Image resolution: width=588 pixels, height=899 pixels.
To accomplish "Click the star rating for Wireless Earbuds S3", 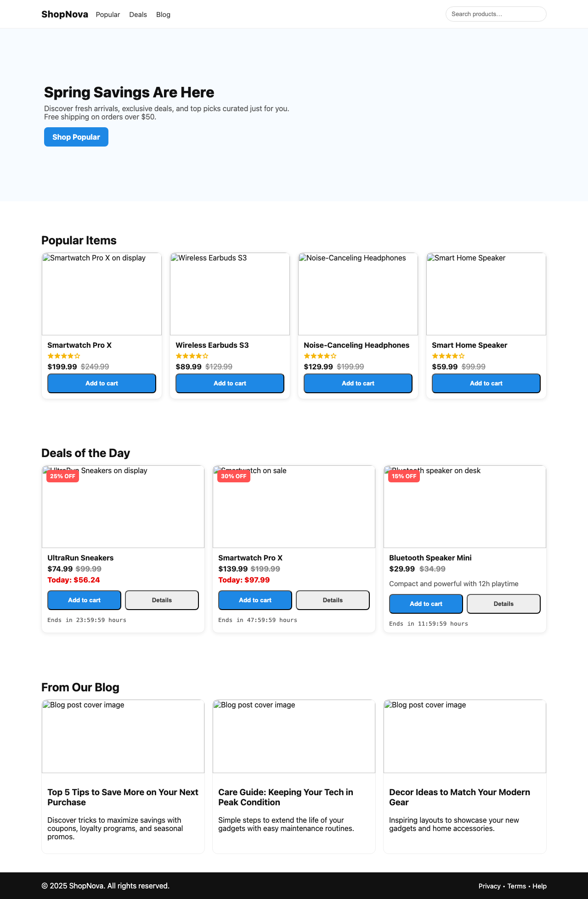I will (192, 356).
